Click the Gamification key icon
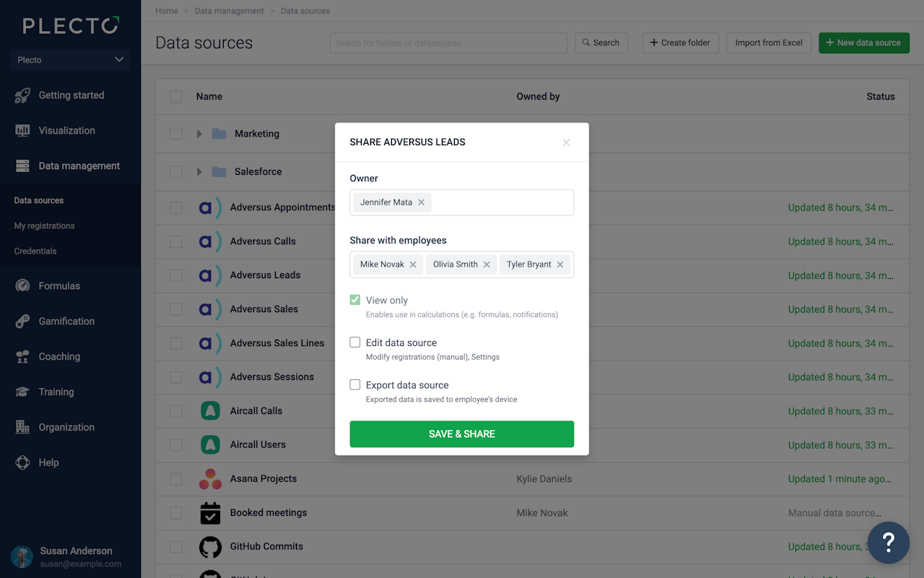Screen dimensions: 924x578 click(x=22, y=322)
